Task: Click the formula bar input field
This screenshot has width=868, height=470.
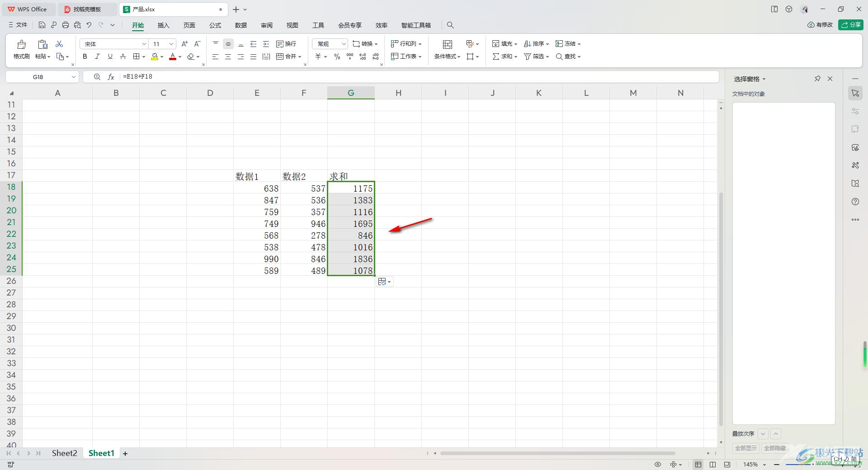Action: point(418,77)
